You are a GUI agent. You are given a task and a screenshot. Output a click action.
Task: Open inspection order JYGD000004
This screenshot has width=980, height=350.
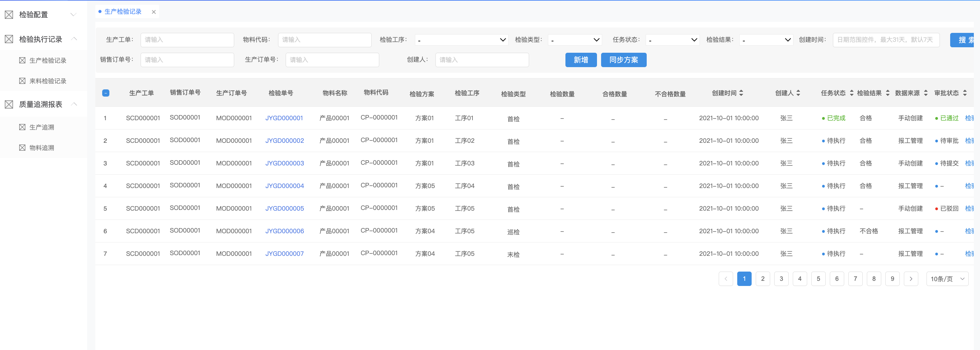[x=284, y=186]
